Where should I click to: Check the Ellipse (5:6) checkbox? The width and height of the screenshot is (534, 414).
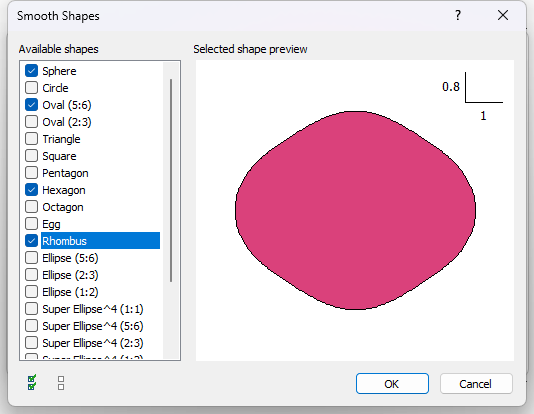(31, 258)
